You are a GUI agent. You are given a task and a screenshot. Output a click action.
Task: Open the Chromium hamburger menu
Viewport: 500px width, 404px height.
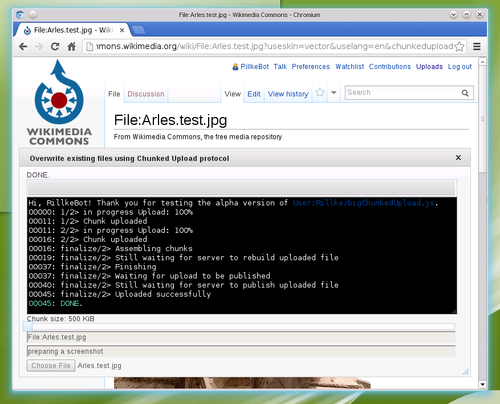[x=477, y=46]
